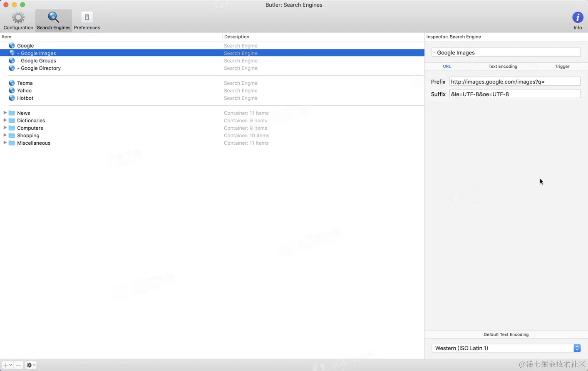Click the engine name field in Inspector

(x=506, y=52)
